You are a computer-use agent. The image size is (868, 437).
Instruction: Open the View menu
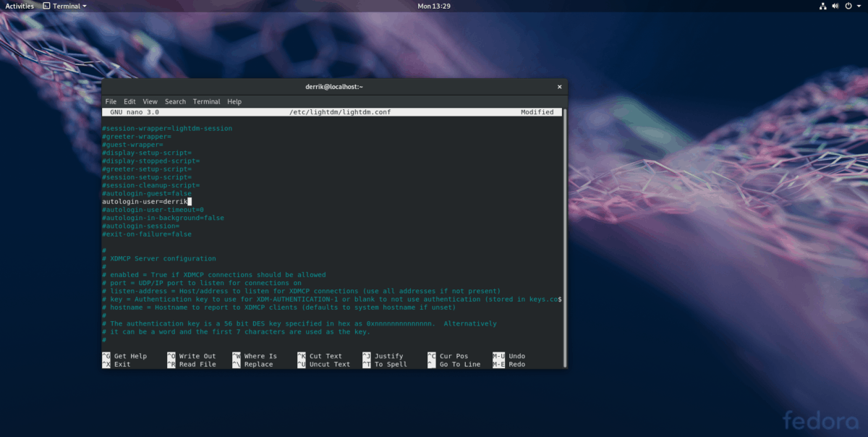(150, 102)
